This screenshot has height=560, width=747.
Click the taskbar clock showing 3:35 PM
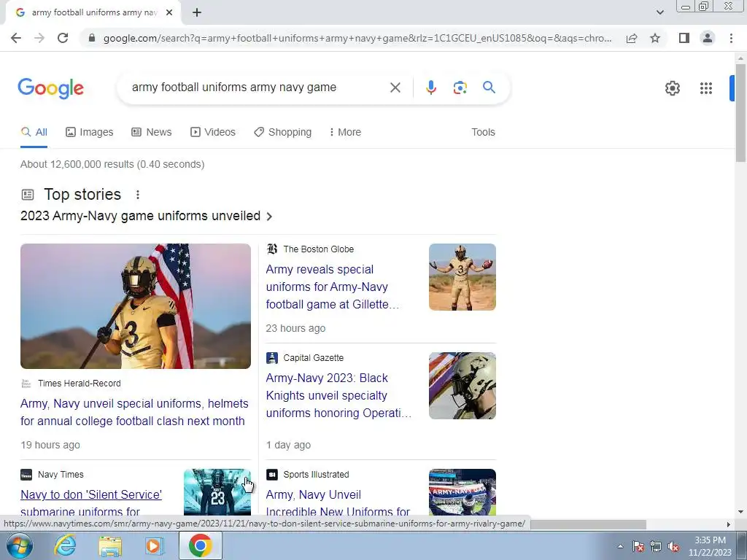coord(710,546)
